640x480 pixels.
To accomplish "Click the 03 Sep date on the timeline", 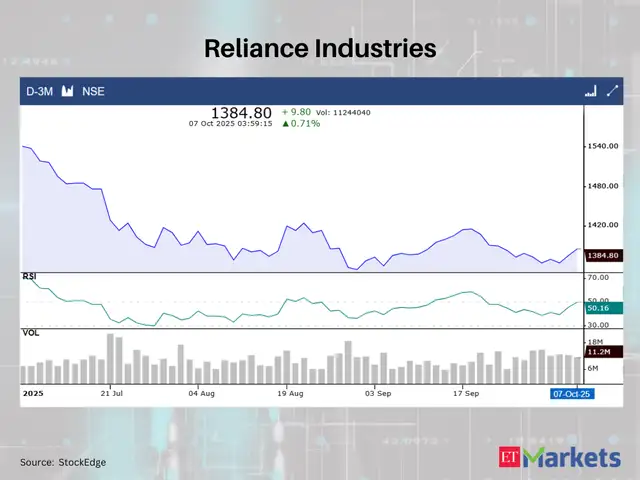I will click(377, 394).
